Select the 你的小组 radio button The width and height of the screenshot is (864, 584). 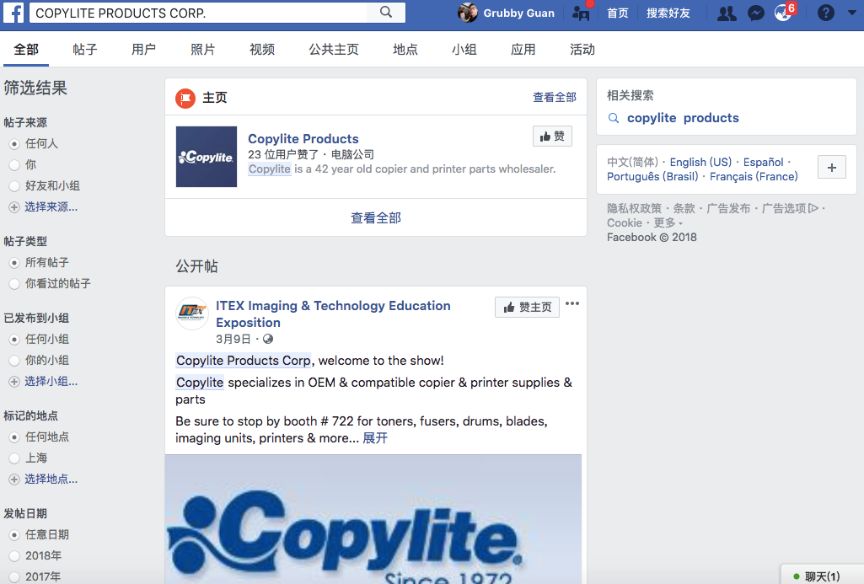pos(14,360)
